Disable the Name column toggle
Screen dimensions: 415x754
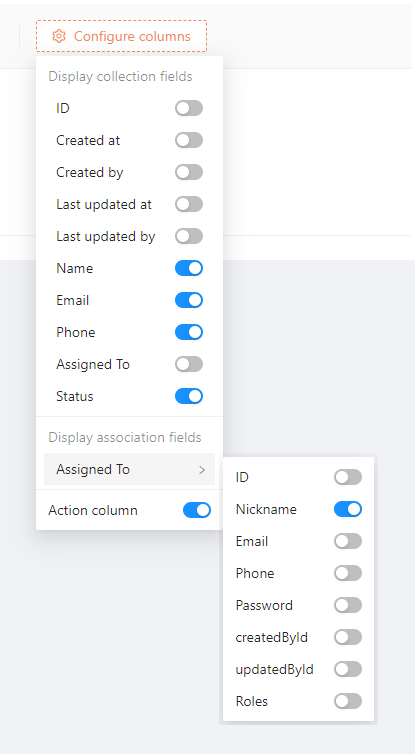[x=189, y=268]
